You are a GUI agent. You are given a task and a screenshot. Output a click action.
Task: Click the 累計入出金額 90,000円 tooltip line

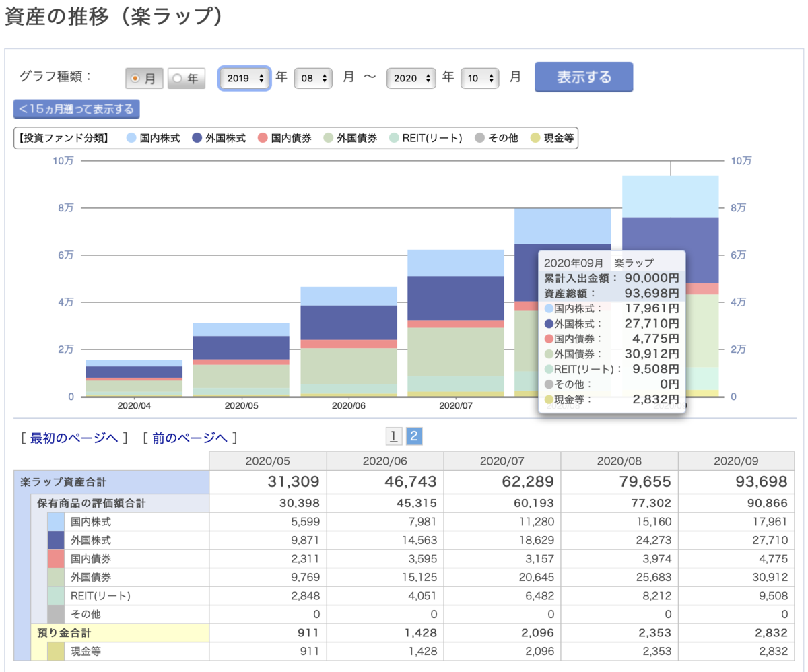click(611, 277)
